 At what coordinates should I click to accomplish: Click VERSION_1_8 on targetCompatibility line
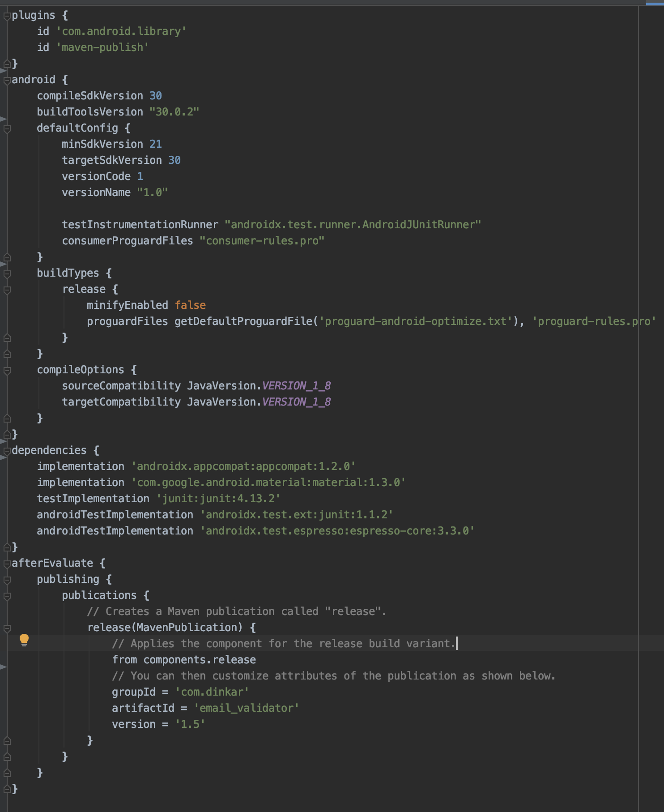tap(296, 402)
